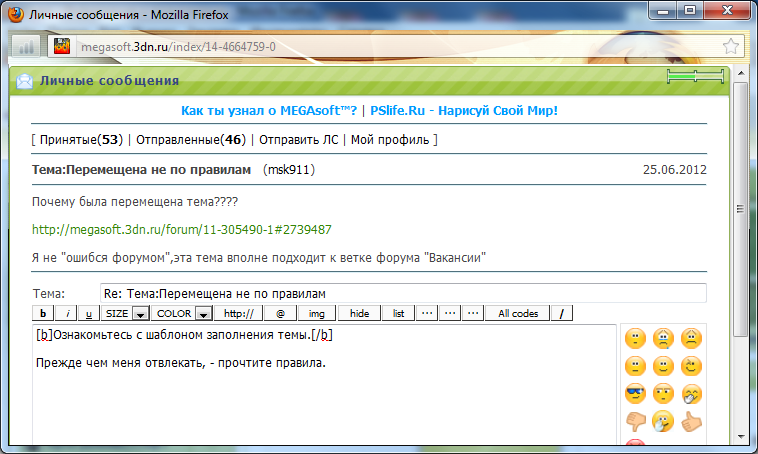Click the slash '/' close-tag button
758x454 pixels.
point(562,313)
